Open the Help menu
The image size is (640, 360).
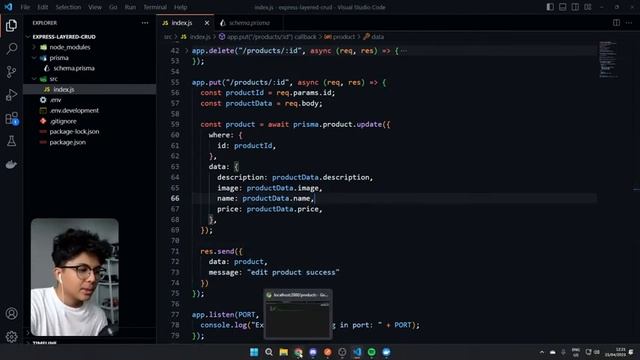(180, 7)
